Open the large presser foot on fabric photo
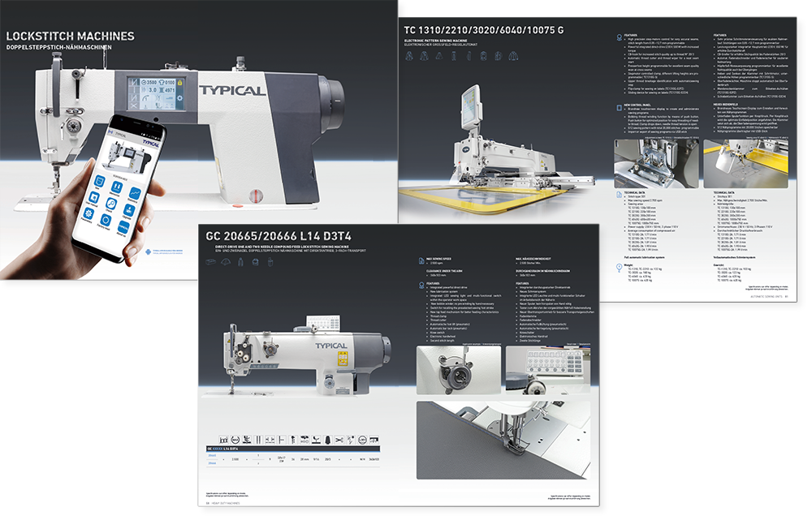Screen dimensions: 812x520 click(503, 440)
